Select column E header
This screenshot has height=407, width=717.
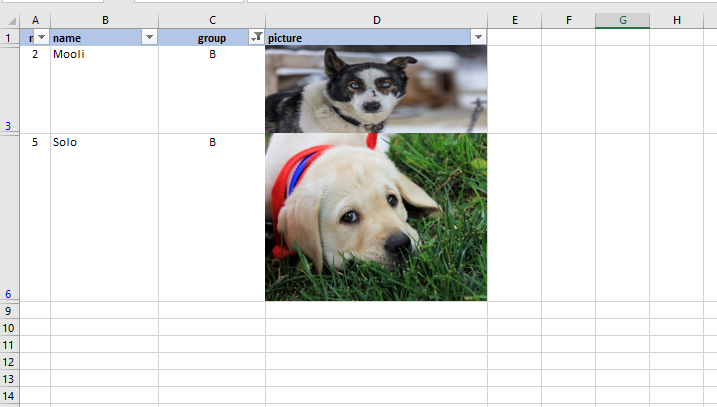(x=514, y=20)
